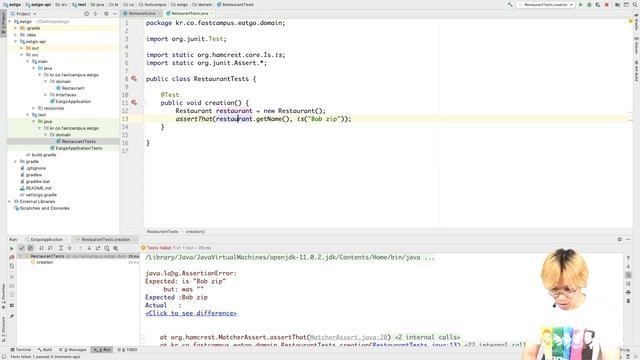Open Run panel settings gear at right
The height and width of the screenshot is (360, 640).
[x=620, y=240]
